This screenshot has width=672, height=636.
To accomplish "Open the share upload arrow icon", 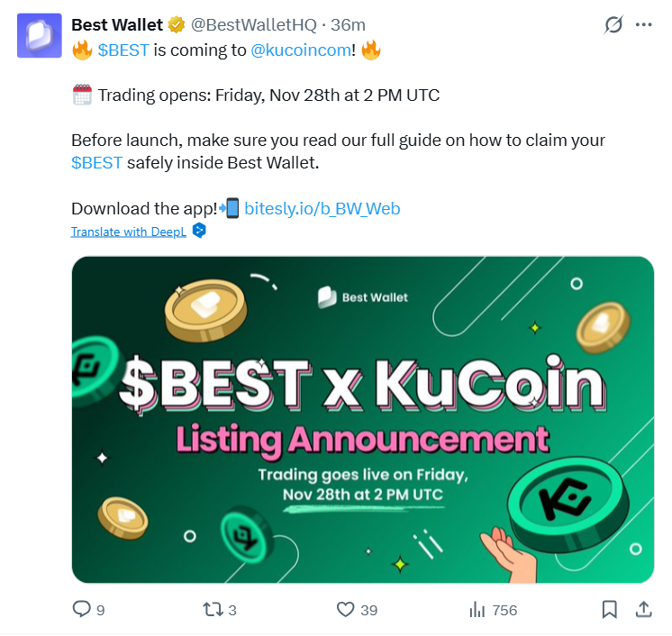I will click(x=643, y=609).
